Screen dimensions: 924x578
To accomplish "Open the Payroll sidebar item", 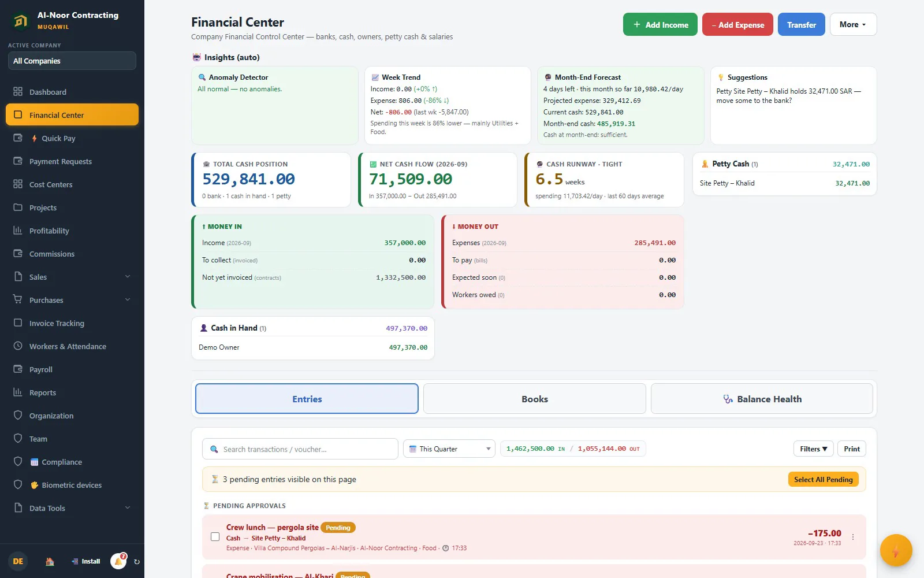I will pyautogui.click(x=72, y=369).
